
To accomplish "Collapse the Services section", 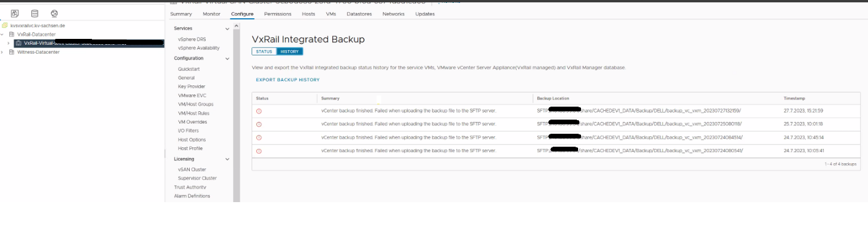I will point(227,29).
